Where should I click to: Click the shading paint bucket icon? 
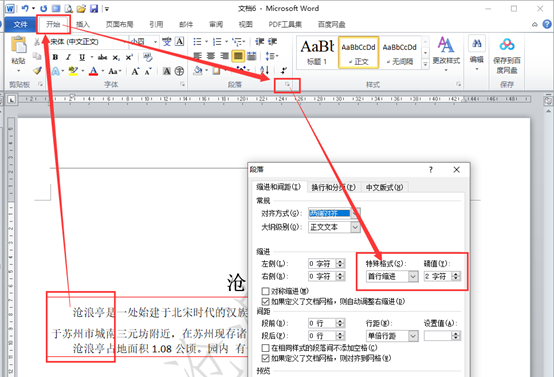tap(198, 71)
